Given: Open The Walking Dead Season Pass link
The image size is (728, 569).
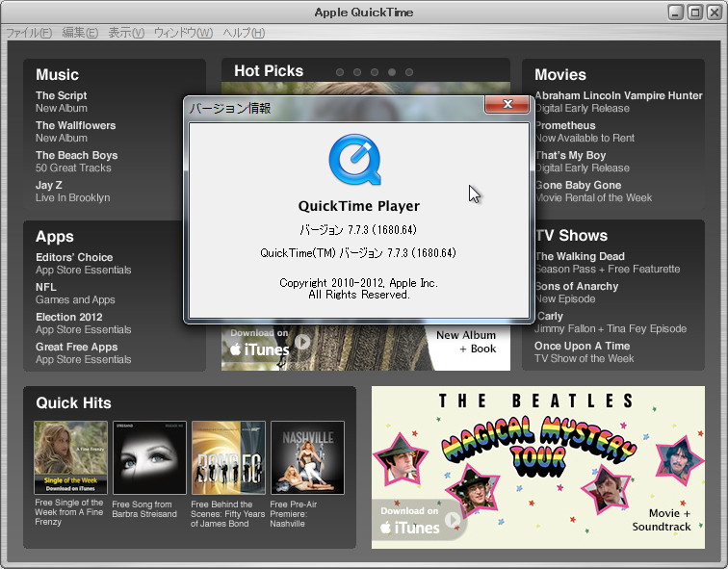Looking at the screenshot, I should [x=608, y=263].
